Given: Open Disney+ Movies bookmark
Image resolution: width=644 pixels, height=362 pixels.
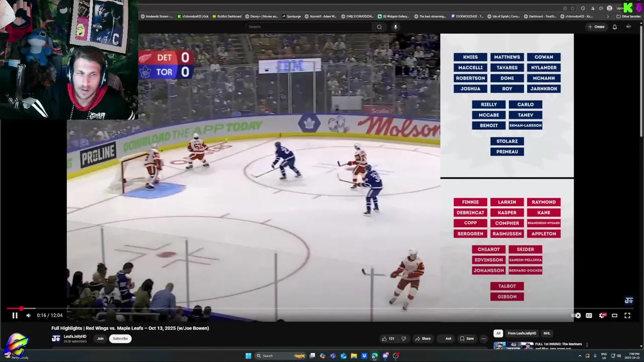Looking at the screenshot, I should (x=261, y=16).
